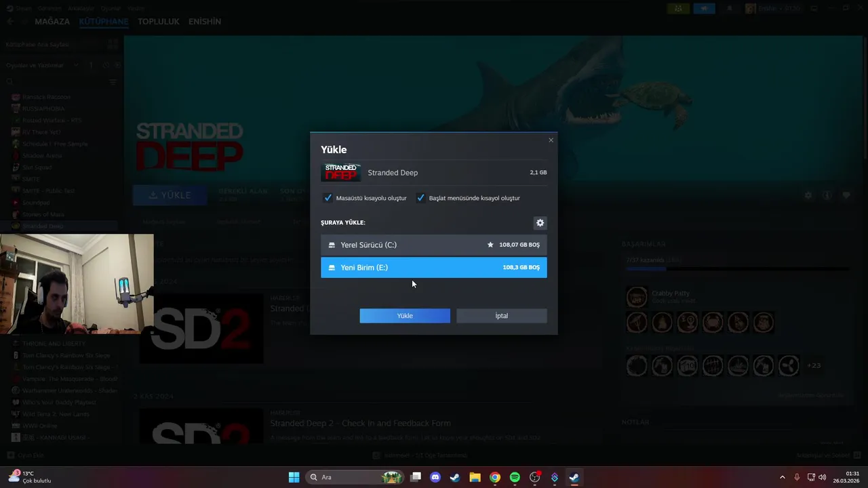Select Shadow Arena in library list

[42, 155]
